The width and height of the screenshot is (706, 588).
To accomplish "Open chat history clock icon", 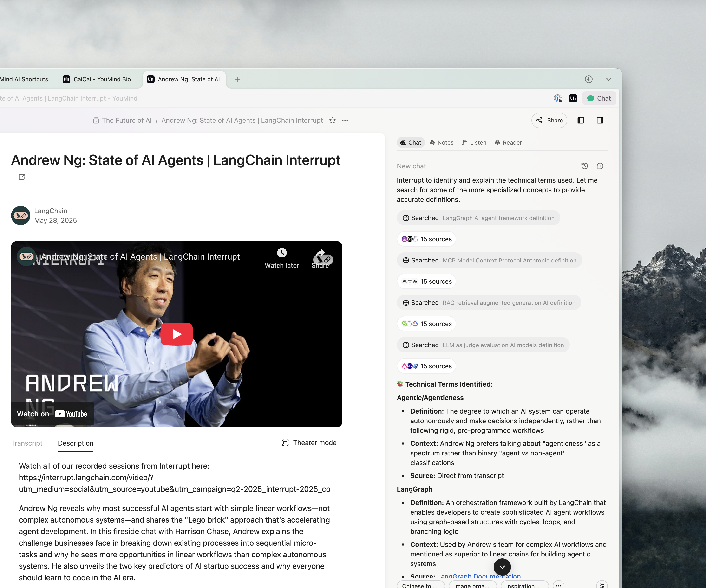I will (x=584, y=166).
